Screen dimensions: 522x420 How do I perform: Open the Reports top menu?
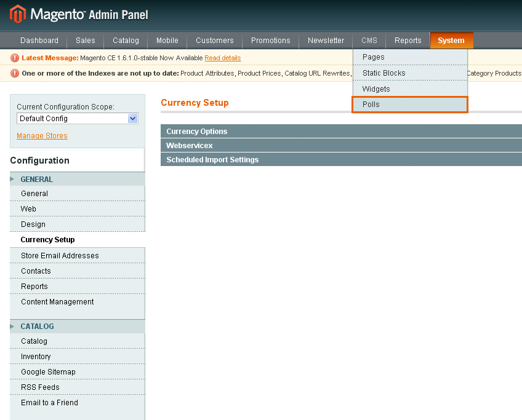coord(408,41)
